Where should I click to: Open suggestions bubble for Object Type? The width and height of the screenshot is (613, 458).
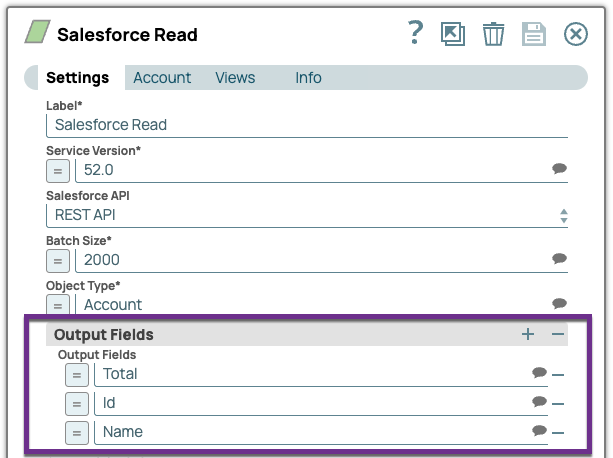point(559,303)
